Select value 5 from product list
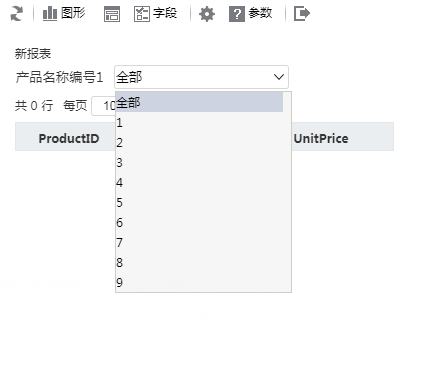Image resolution: width=429 pixels, height=383 pixels. [199, 202]
